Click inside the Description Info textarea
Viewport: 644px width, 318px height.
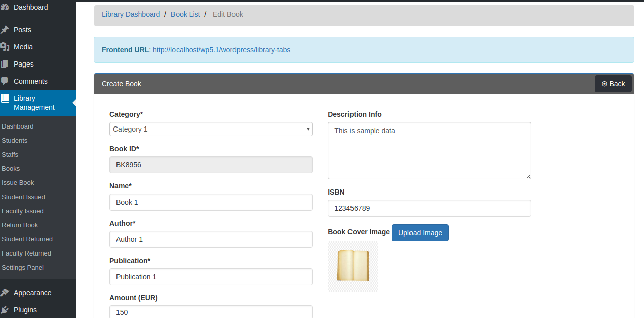pyautogui.click(x=429, y=151)
